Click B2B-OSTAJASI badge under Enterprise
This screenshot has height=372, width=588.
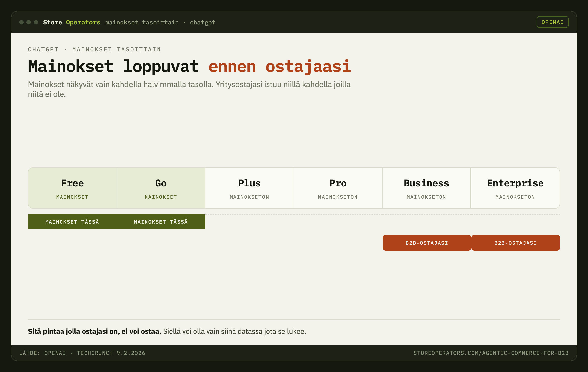[515, 243]
